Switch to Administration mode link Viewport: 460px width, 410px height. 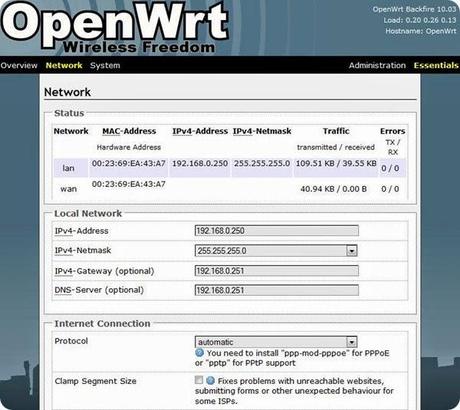tap(377, 65)
